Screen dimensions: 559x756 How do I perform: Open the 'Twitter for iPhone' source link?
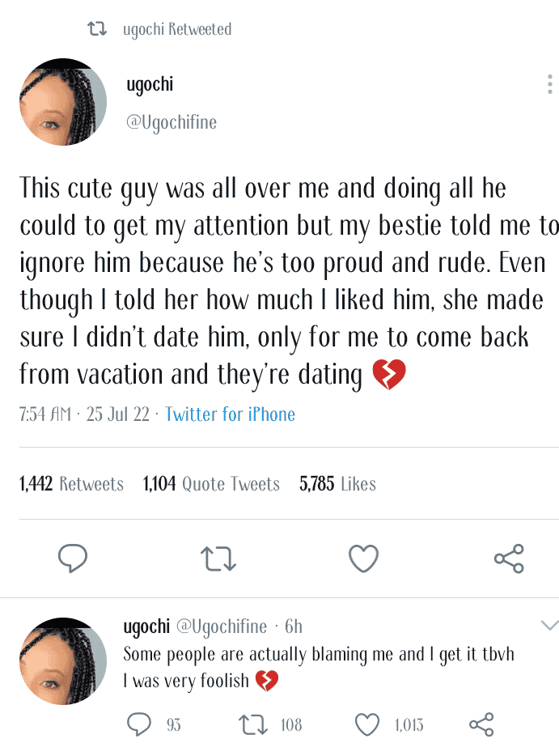[x=230, y=414]
